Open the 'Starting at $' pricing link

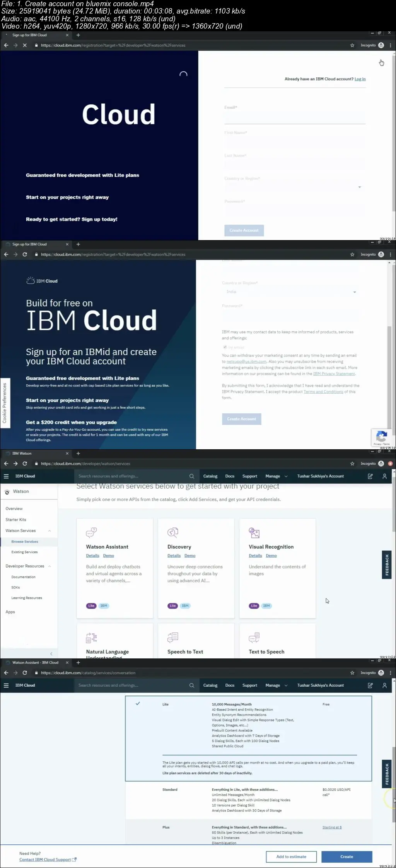pos(332,827)
